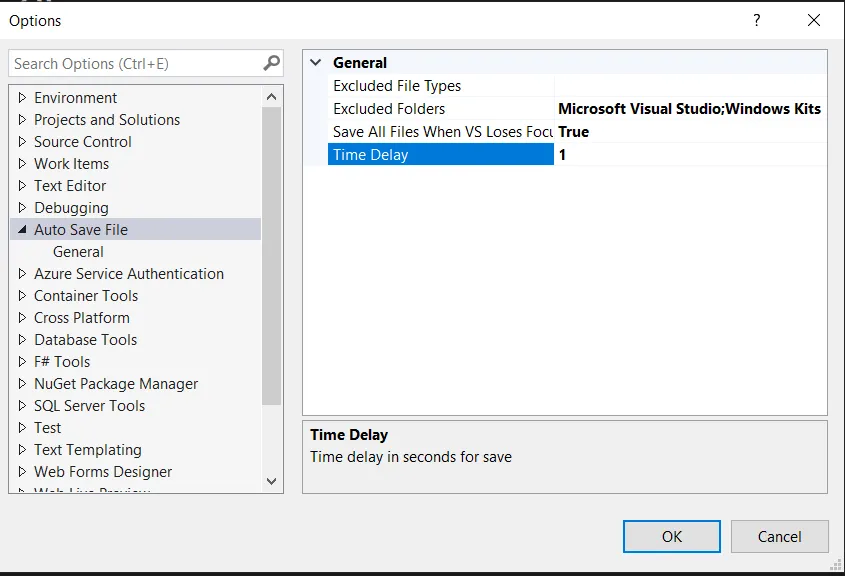Click the Cancel button
Viewport: 845px width, 576px height.
click(x=779, y=536)
